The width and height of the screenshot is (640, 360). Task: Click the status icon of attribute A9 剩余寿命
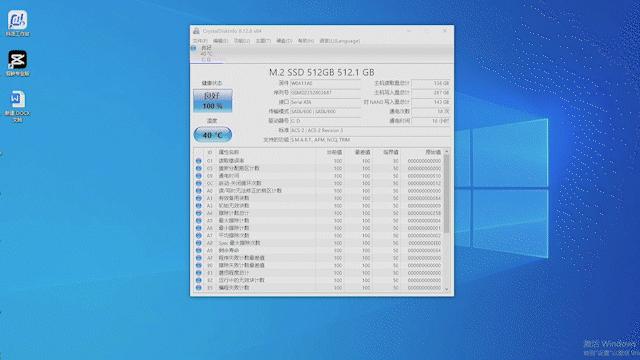pos(198,250)
